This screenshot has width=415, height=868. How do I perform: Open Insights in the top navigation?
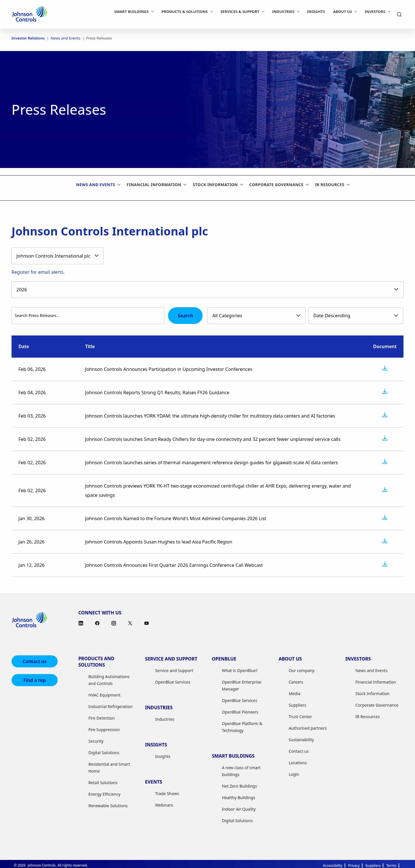(x=316, y=12)
